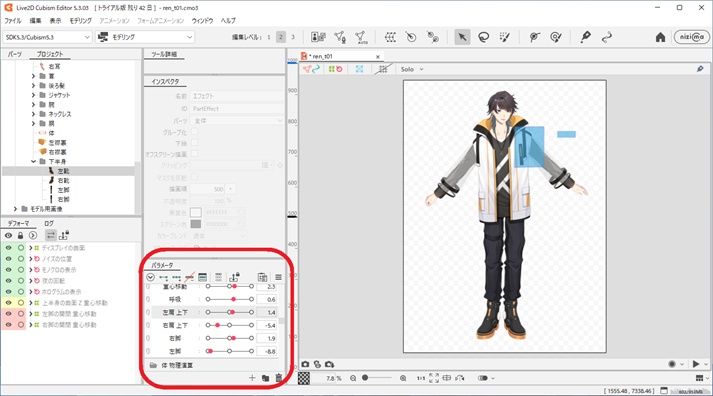
Task: Open the ファイル menu
Action: [x=13, y=20]
